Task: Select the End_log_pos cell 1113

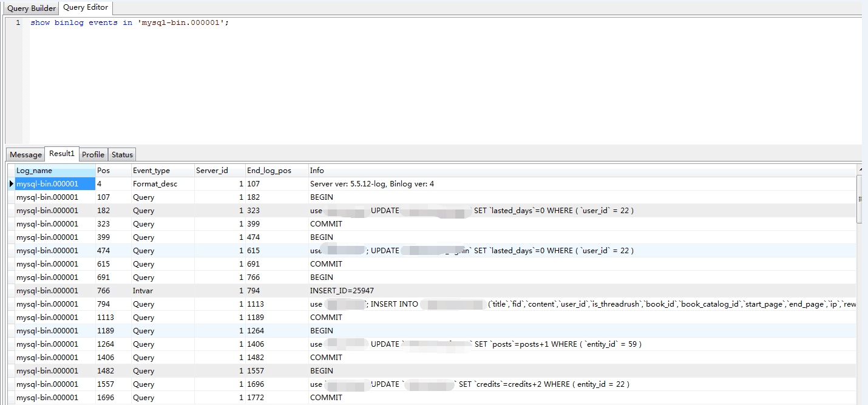Action: point(277,304)
